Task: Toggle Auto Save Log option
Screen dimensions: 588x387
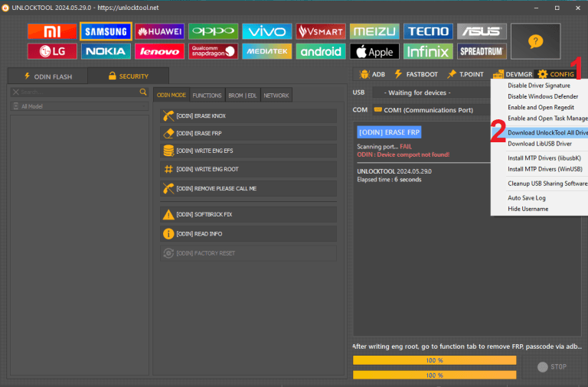Action: click(x=527, y=197)
